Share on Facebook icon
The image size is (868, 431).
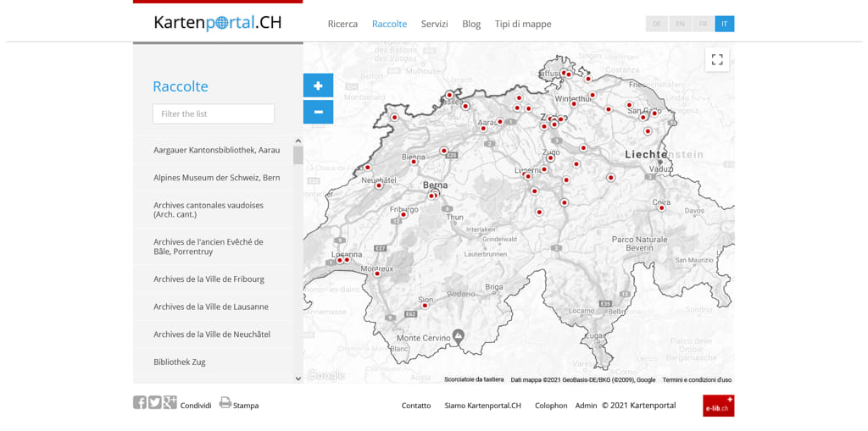click(140, 403)
